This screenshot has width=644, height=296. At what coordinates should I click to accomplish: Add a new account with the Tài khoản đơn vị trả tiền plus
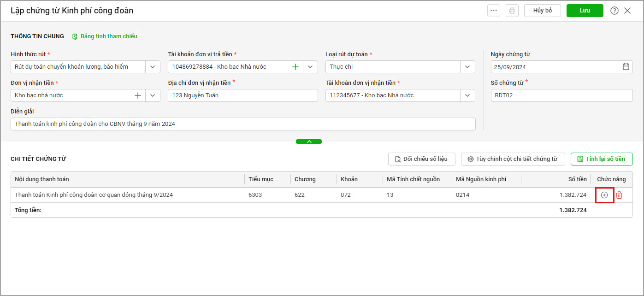pos(295,67)
